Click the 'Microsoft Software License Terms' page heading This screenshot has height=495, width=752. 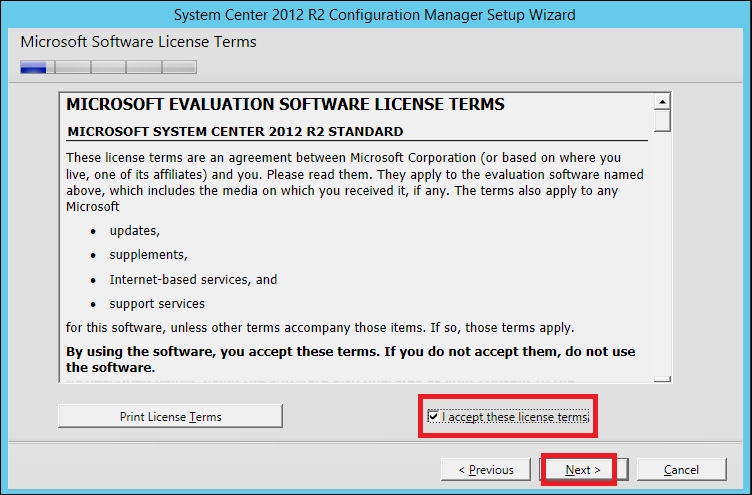[x=139, y=42]
